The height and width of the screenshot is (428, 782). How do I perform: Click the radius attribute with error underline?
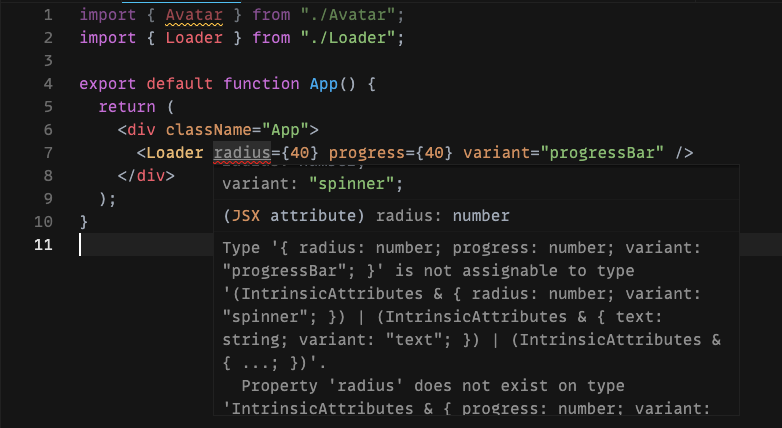coord(242,153)
